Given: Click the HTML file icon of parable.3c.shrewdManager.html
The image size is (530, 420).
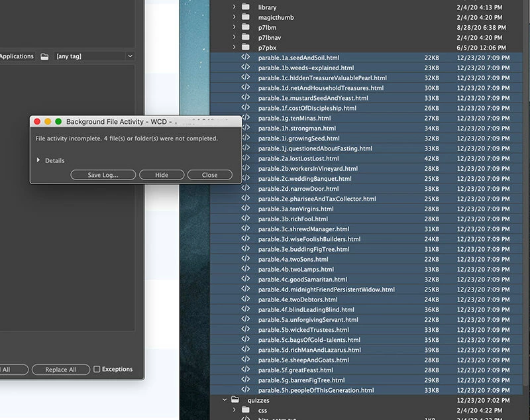Looking at the screenshot, I should [x=246, y=229].
